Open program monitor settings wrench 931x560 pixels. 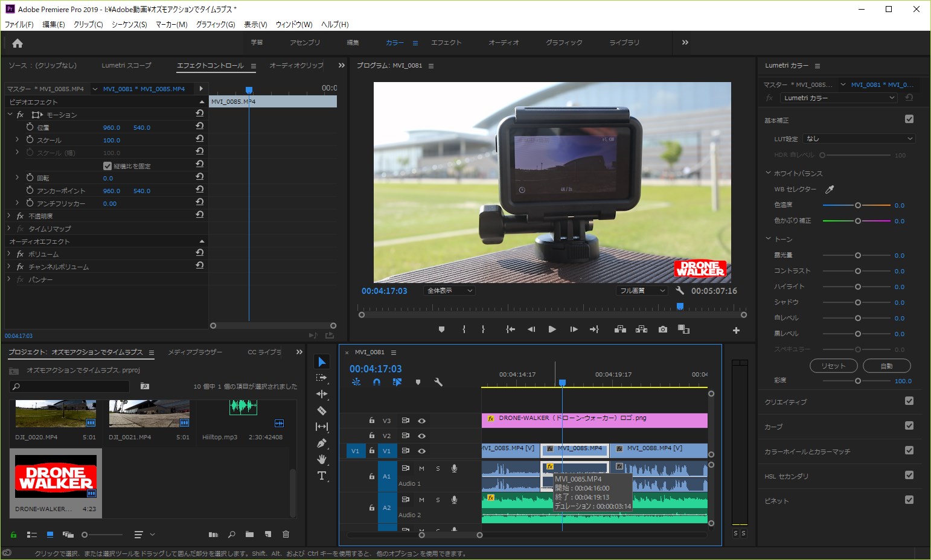tap(680, 291)
